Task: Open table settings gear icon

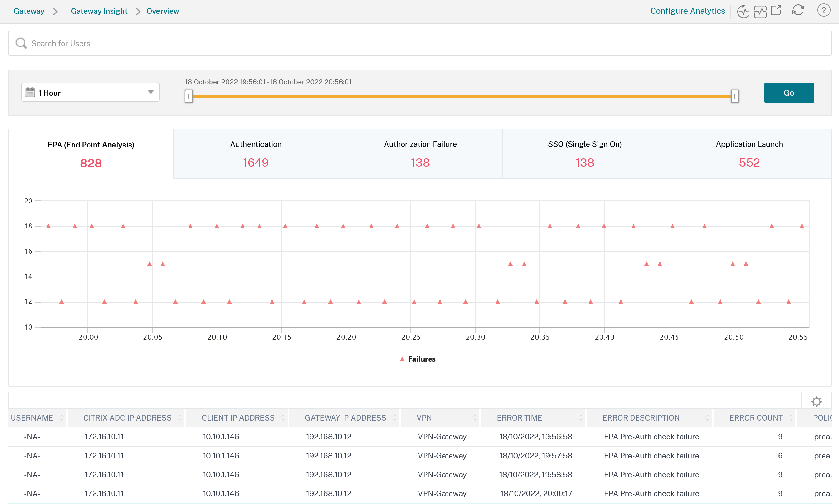Action: pos(817,401)
